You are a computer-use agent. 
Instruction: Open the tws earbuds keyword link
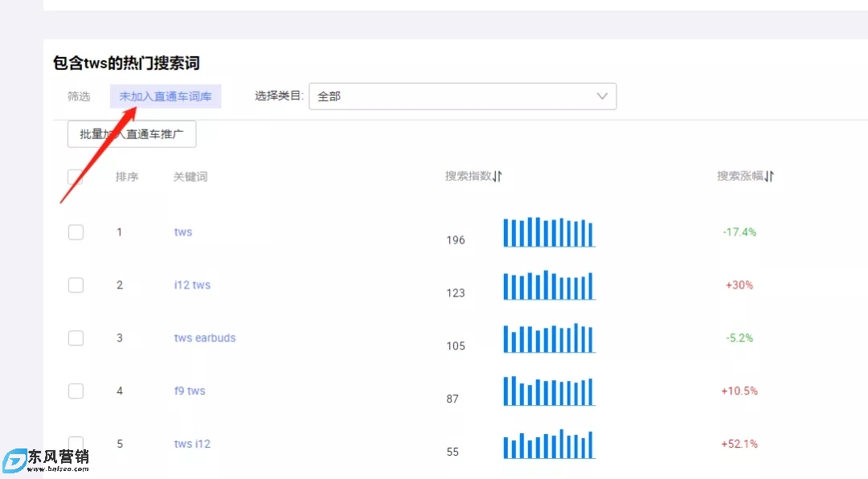point(205,338)
